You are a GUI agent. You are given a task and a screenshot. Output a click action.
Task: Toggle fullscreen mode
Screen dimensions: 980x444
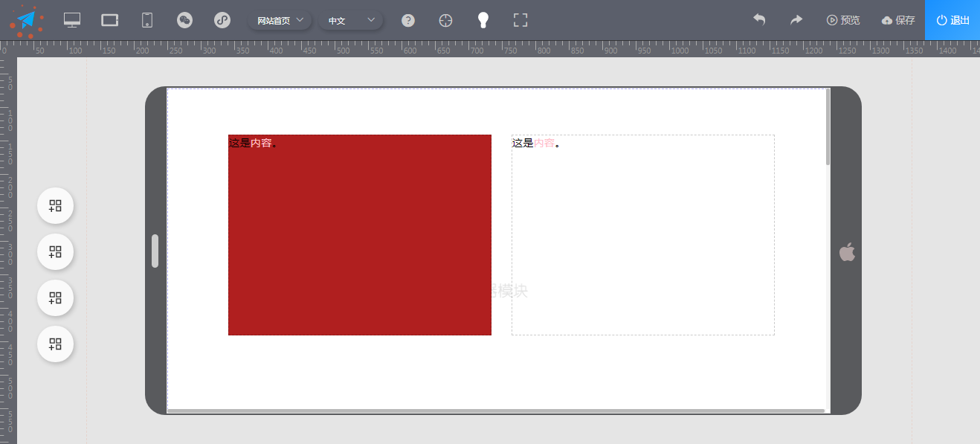click(520, 20)
